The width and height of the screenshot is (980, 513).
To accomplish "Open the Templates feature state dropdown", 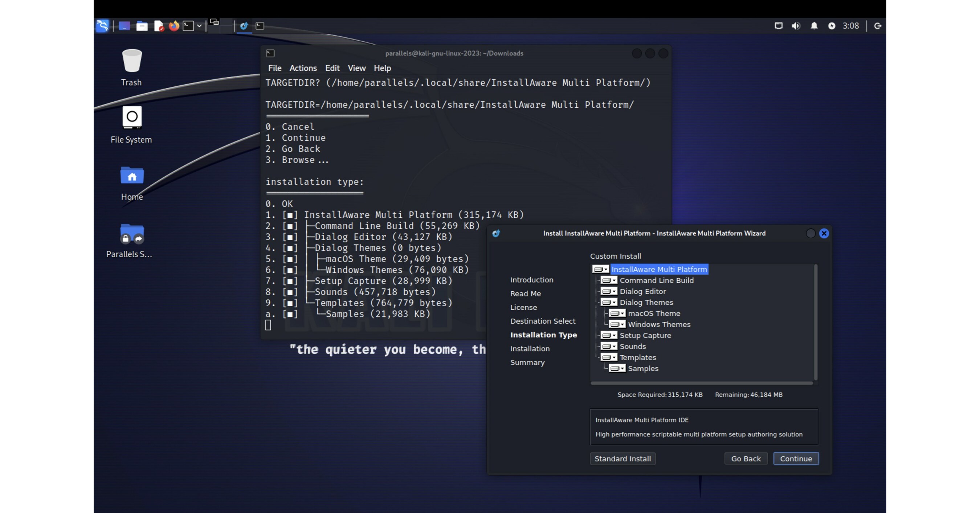I will pyautogui.click(x=613, y=357).
